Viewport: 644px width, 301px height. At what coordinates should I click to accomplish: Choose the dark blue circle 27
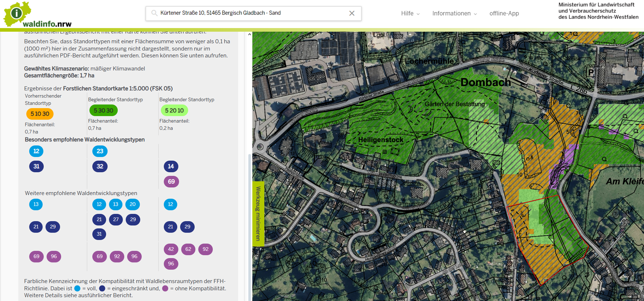point(116,219)
